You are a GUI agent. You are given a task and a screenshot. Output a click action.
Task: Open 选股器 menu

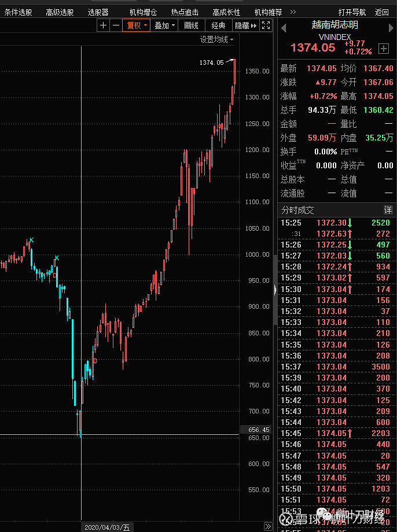click(x=98, y=13)
